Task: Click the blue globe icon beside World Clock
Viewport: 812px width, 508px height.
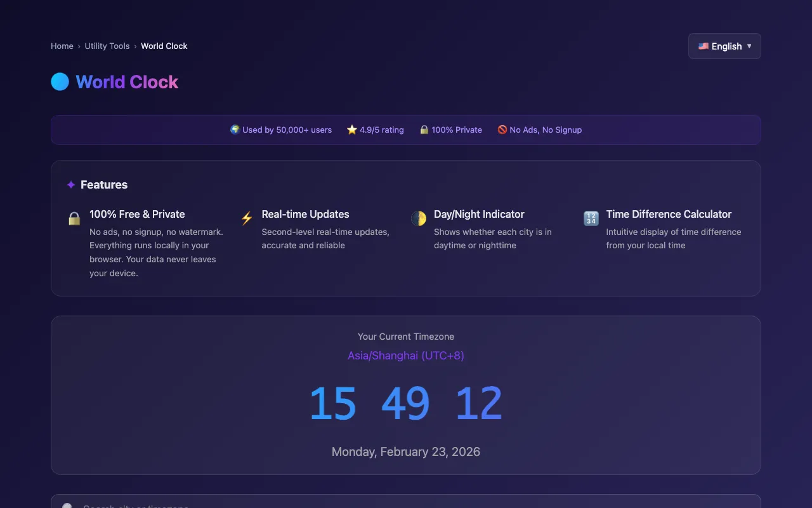Action: [x=60, y=81]
